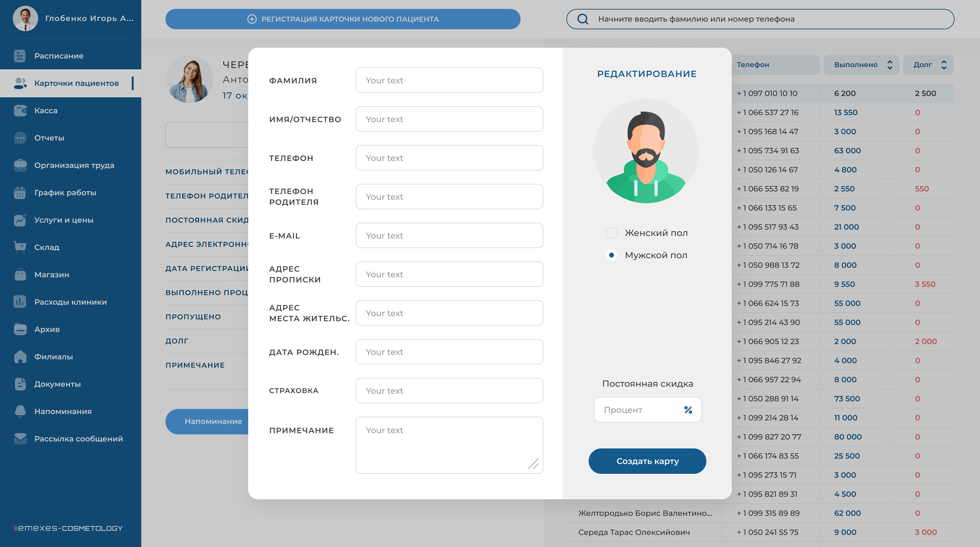
Task: Focus the Дата рожден. input field
Action: click(x=449, y=352)
